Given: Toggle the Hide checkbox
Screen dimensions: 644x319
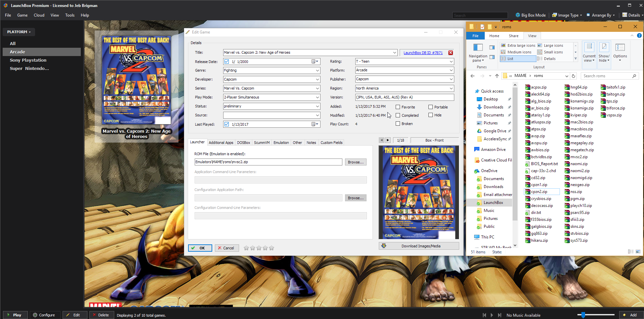Looking at the screenshot, I should pyautogui.click(x=430, y=115).
